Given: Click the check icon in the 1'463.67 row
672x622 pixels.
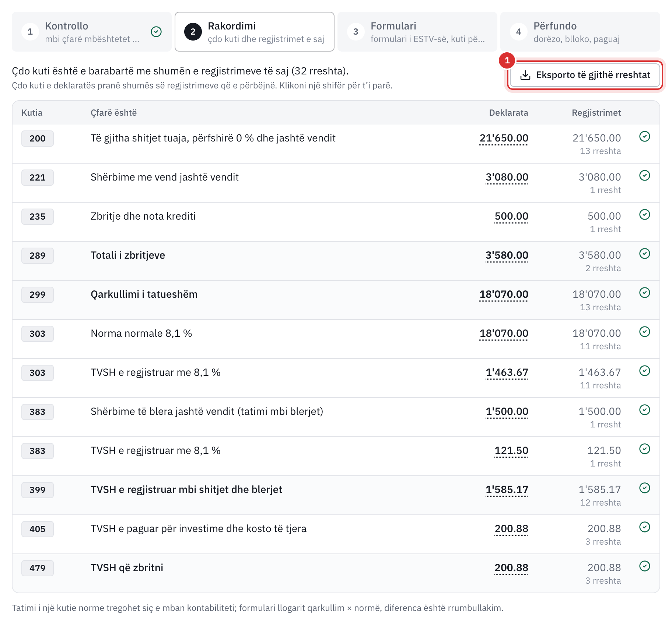Looking at the screenshot, I should [645, 371].
